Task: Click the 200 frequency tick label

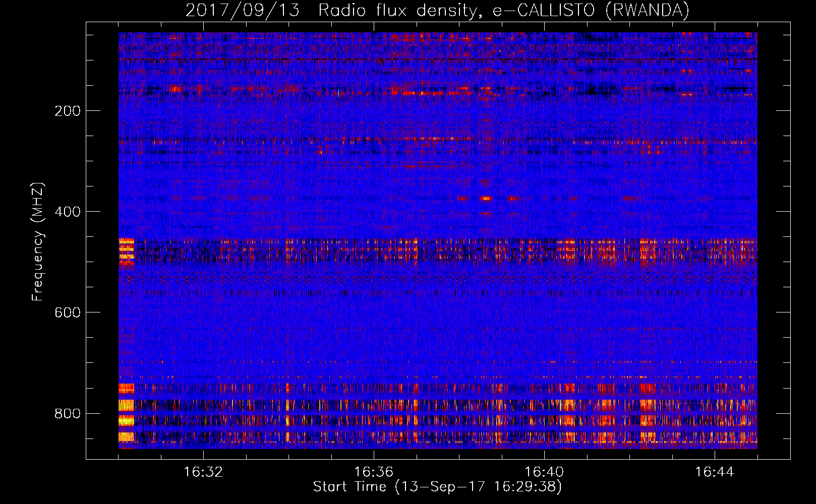Action: coord(68,111)
